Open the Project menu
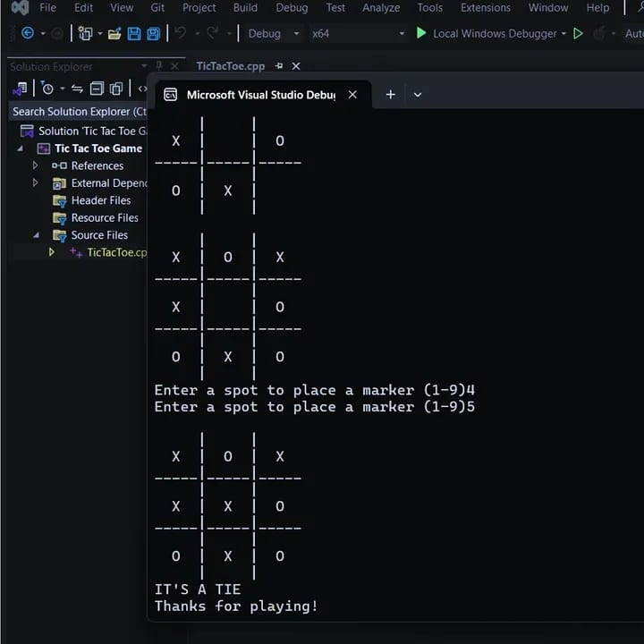Image resolution: width=644 pixels, height=644 pixels. pos(199,8)
